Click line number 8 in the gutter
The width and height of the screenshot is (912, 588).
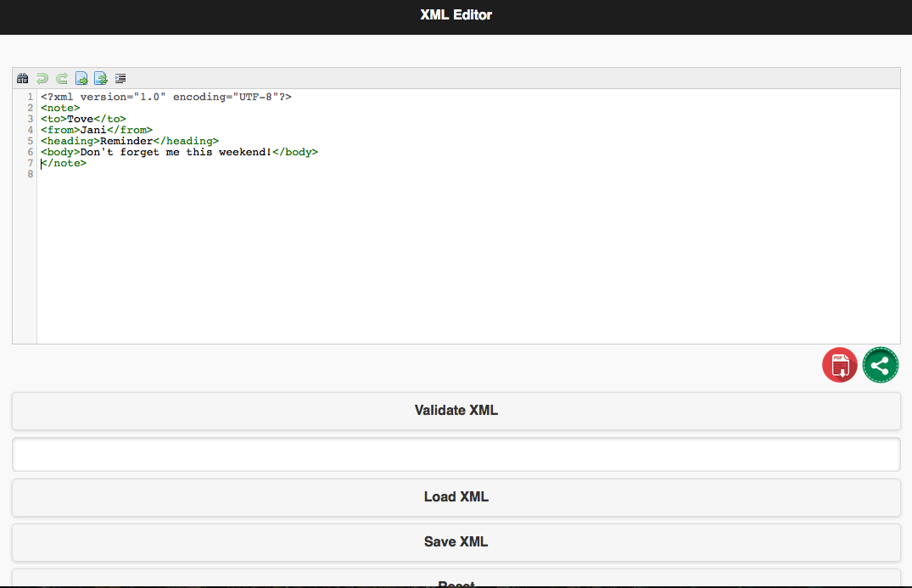pyautogui.click(x=30, y=174)
